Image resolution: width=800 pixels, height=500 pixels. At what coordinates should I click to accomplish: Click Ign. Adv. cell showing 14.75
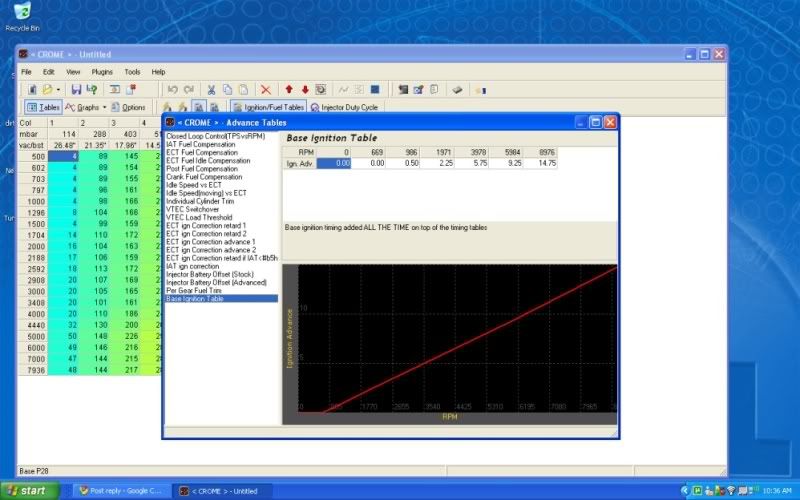(540, 163)
